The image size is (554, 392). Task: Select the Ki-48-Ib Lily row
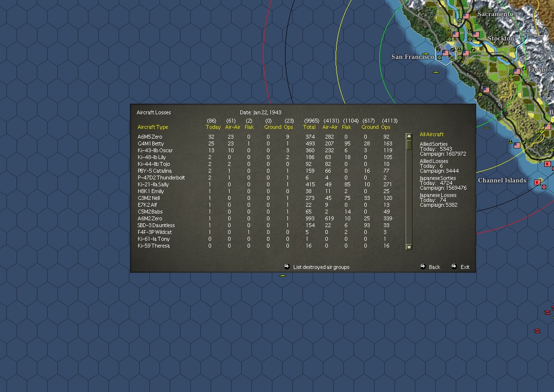click(x=265, y=157)
